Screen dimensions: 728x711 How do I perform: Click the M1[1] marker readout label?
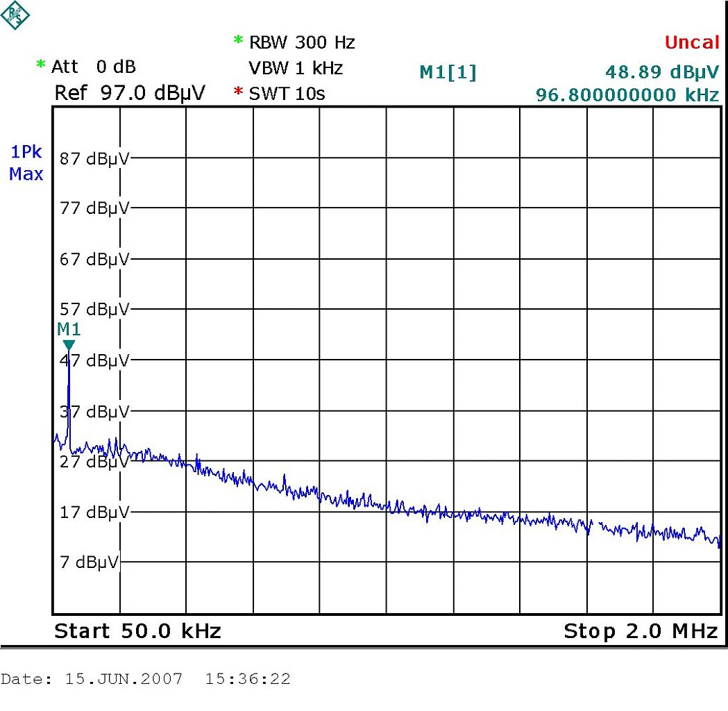448,72
